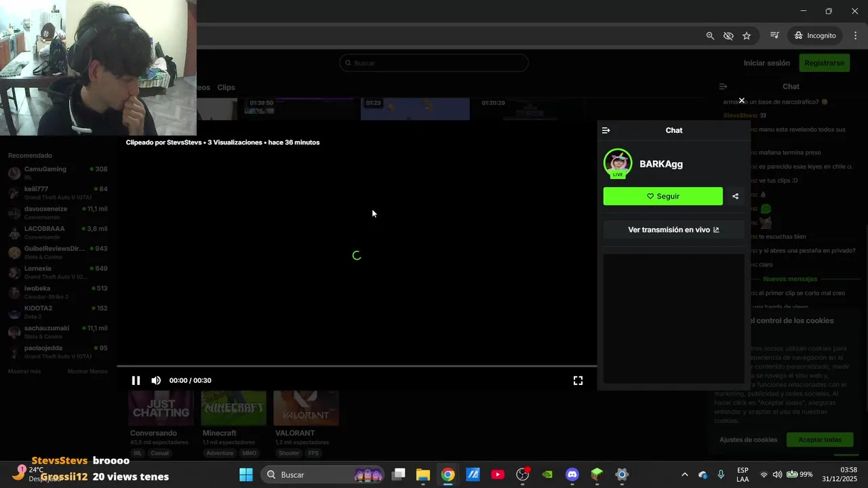Open the BARKAgg channel name
Viewport: 868px width, 488px height.
661,164
